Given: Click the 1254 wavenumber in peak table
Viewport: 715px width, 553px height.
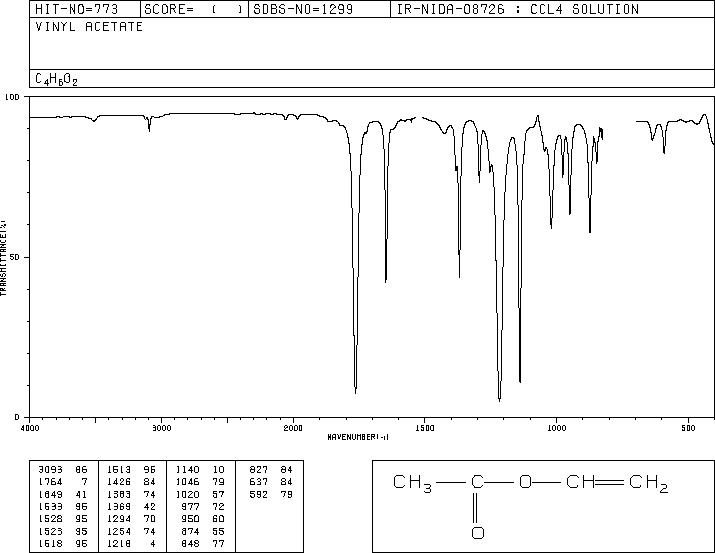Looking at the screenshot, I should [119, 532].
